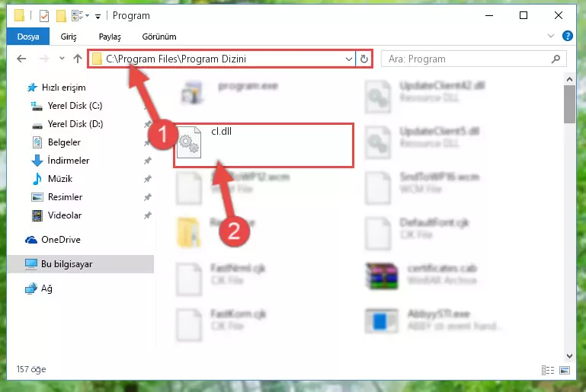Select Ağ in navigation pane
Screen dimensions: 586x392
(46, 288)
